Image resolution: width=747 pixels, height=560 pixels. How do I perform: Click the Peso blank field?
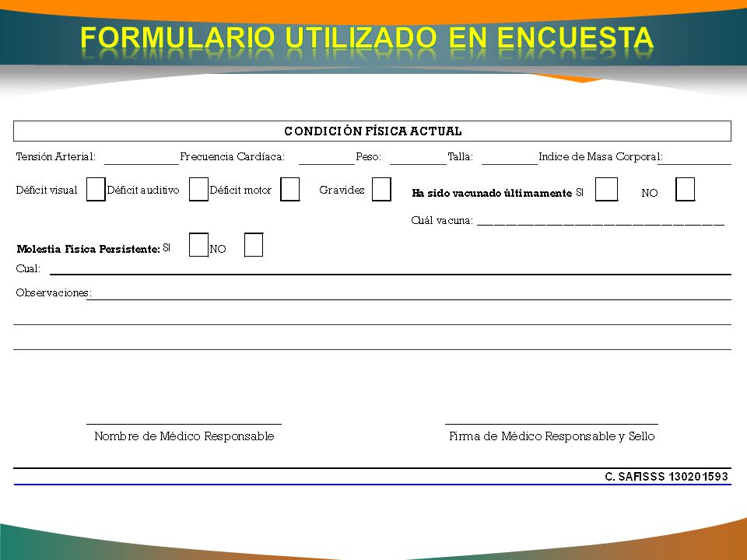pos(419,159)
